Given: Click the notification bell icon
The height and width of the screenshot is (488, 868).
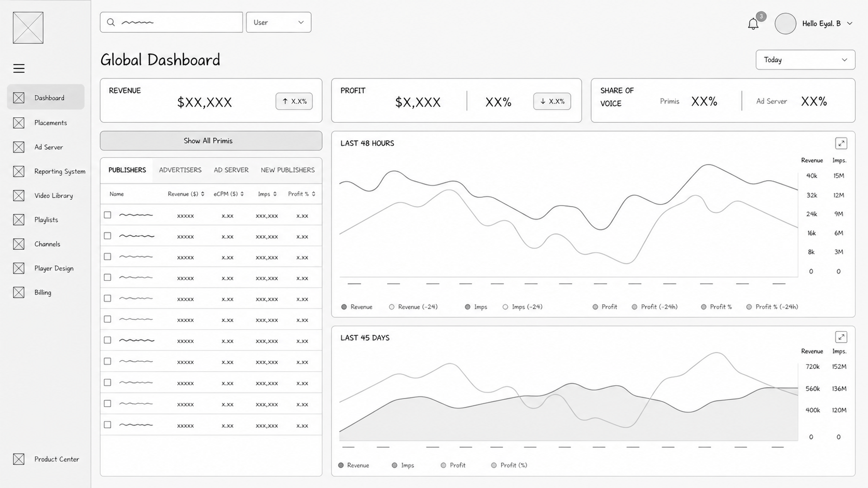Looking at the screenshot, I should point(753,24).
